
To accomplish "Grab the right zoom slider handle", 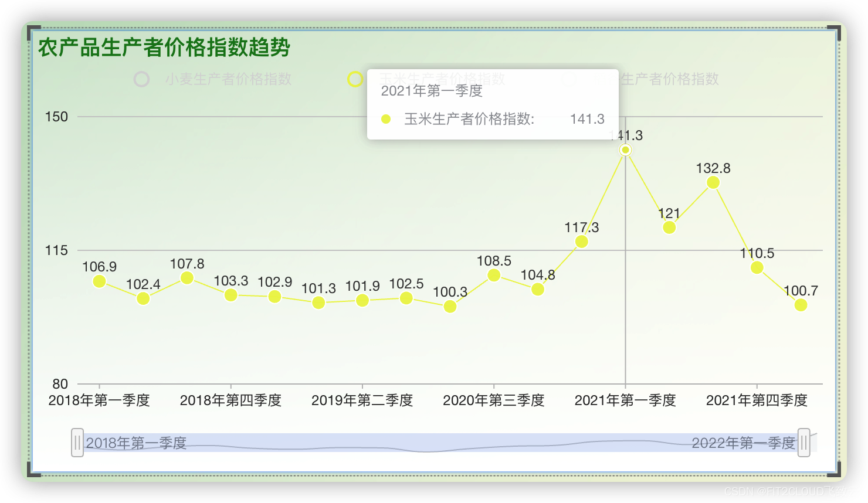I will [804, 443].
